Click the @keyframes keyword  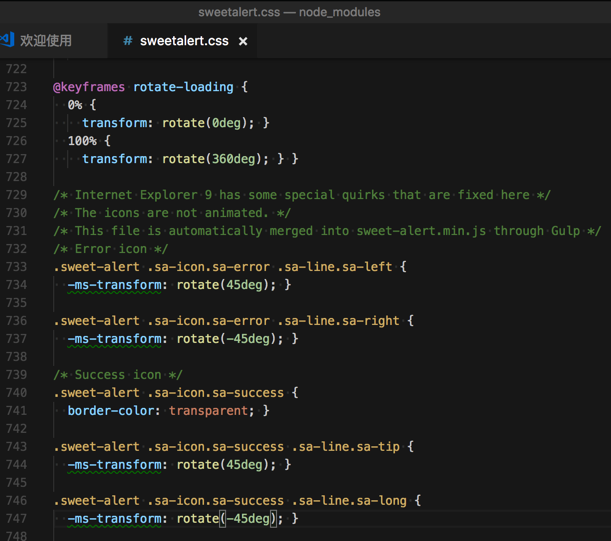tap(89, 87)
